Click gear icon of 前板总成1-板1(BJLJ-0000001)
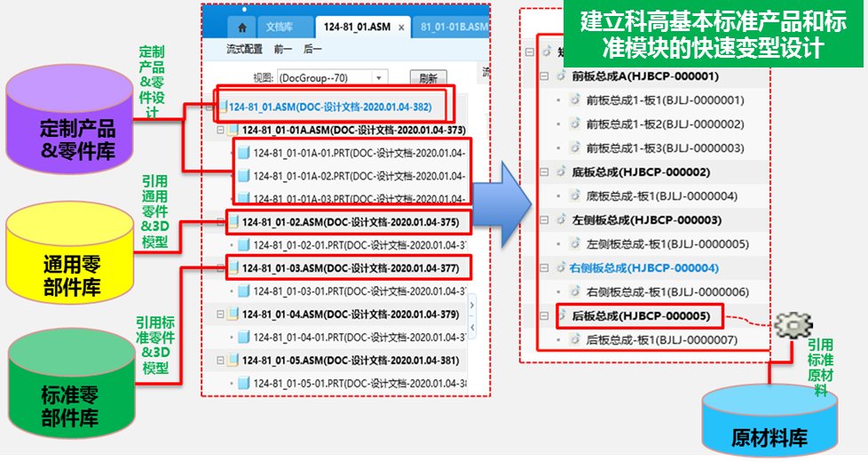 point(575,99)
